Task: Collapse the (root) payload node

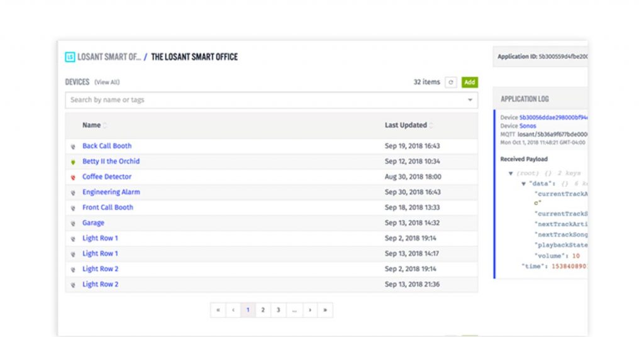Action: [x=511, y=174]
